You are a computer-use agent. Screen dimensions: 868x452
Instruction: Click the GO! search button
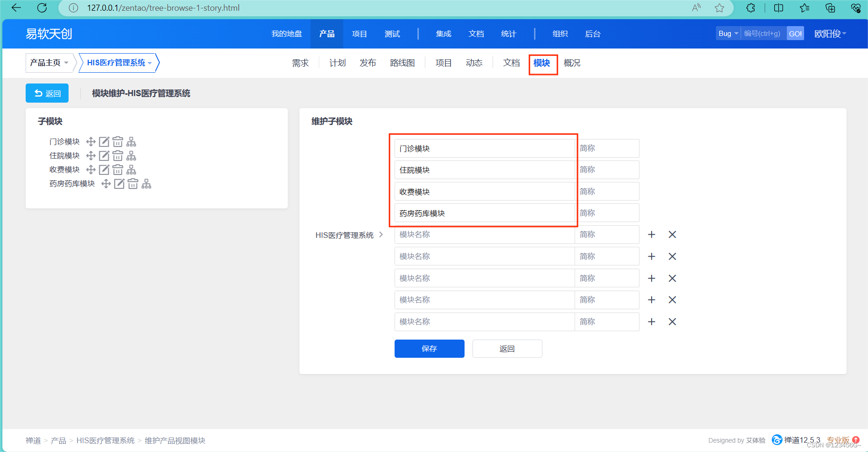tap(795, 34)
